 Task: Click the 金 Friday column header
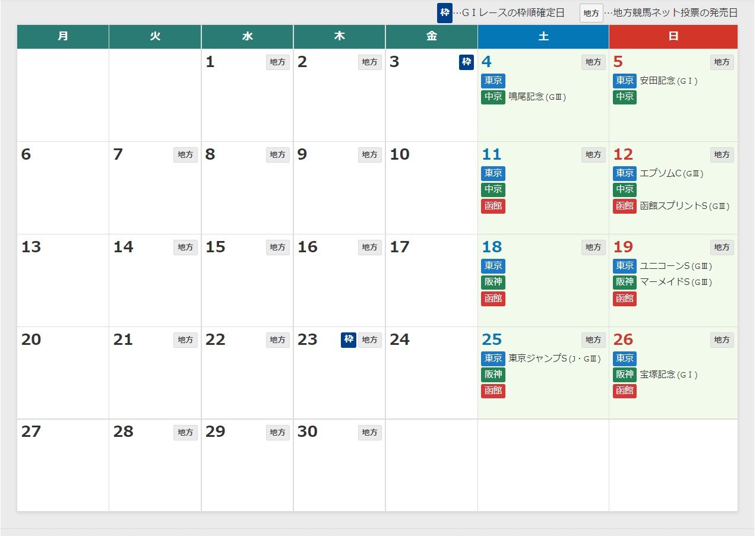[x=432, y=37]
